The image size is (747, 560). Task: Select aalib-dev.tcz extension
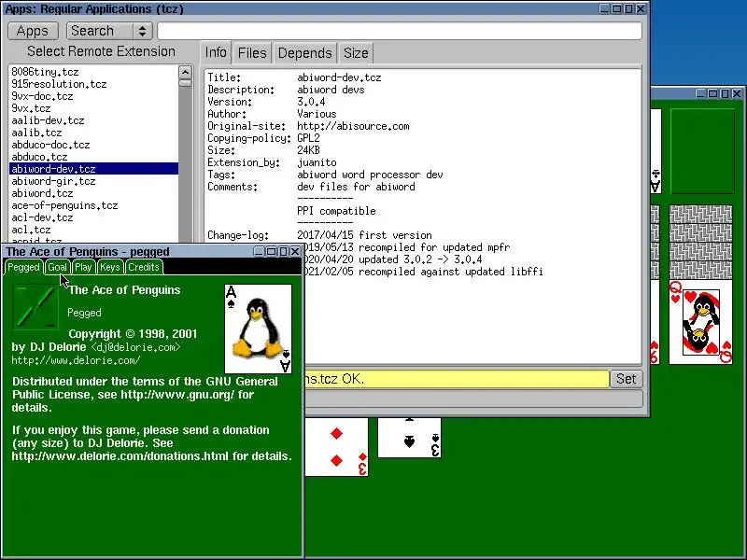point(93,120)
